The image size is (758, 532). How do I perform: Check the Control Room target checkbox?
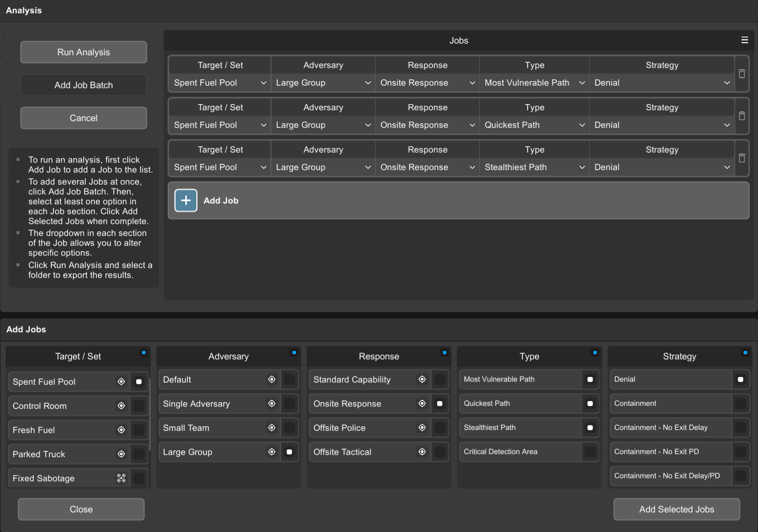(139, 406)
